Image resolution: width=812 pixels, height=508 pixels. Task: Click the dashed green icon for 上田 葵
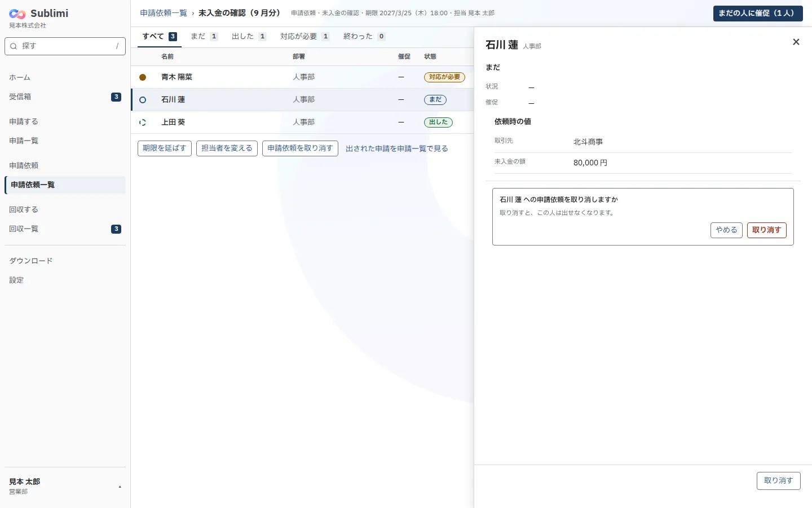click(x=143, y=122)
